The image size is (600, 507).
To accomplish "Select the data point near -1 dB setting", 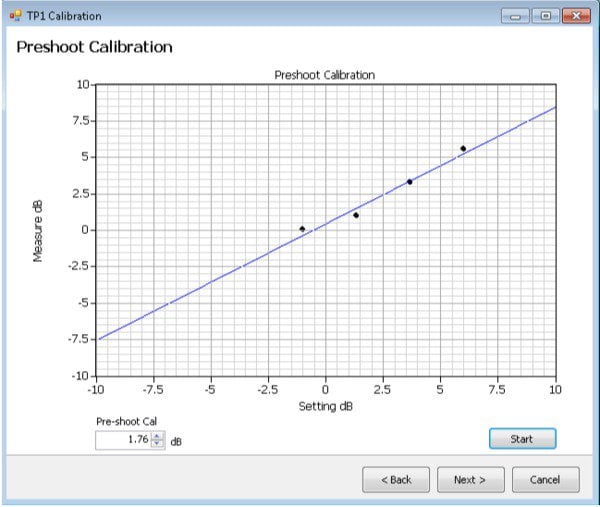I will pos(302,229).
